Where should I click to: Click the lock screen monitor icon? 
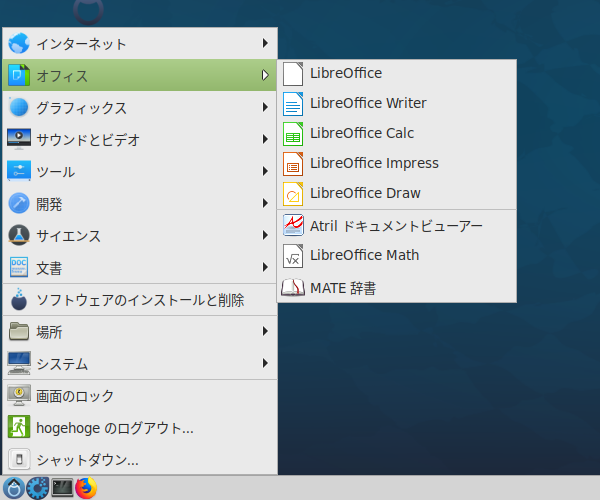tap(19, 395)
